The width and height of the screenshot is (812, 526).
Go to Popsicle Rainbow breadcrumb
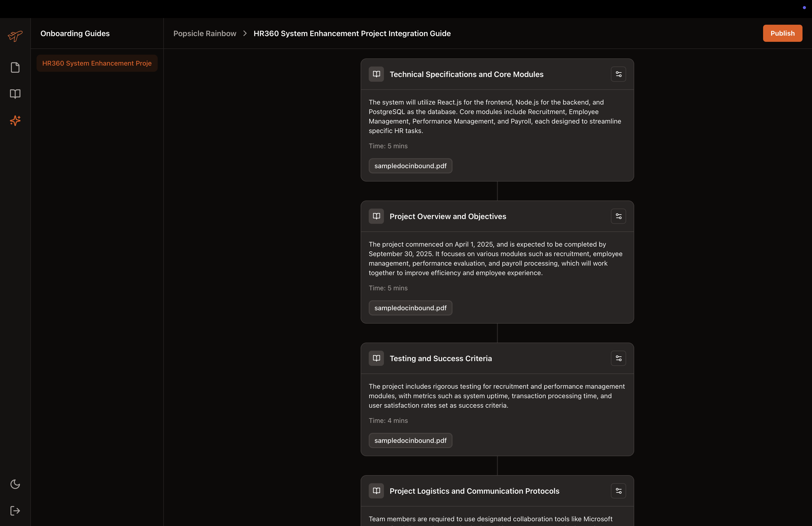205,33
